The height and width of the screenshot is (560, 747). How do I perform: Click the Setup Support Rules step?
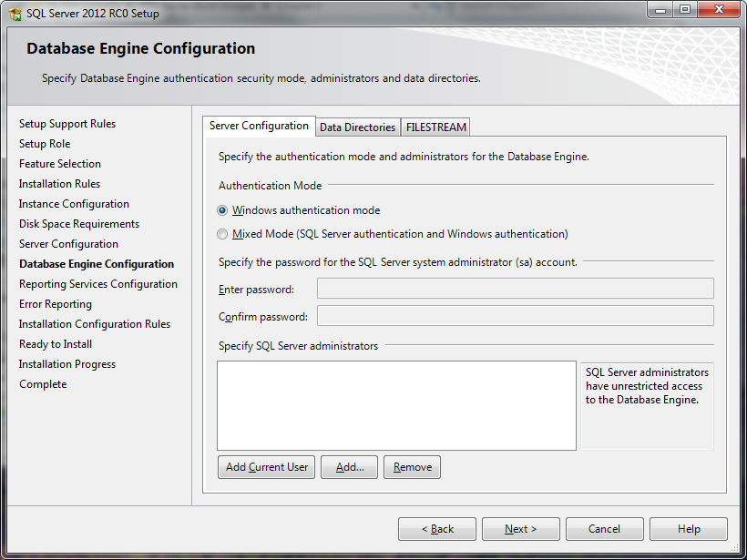point(67,124)
